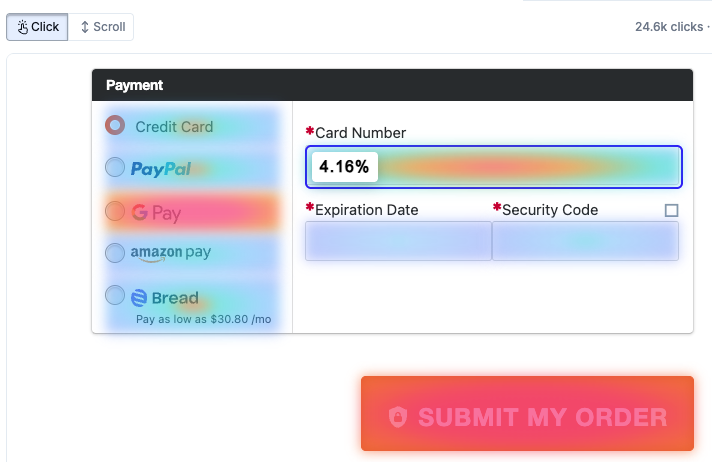Select Bread payment radio button
Viewport: 712px width, 462px height.
coord(115,296)
